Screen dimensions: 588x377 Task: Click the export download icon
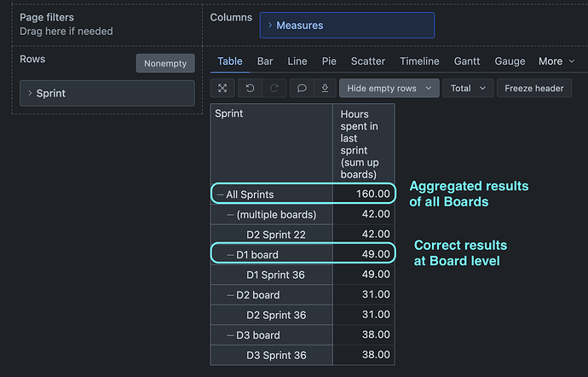[326, 88]
